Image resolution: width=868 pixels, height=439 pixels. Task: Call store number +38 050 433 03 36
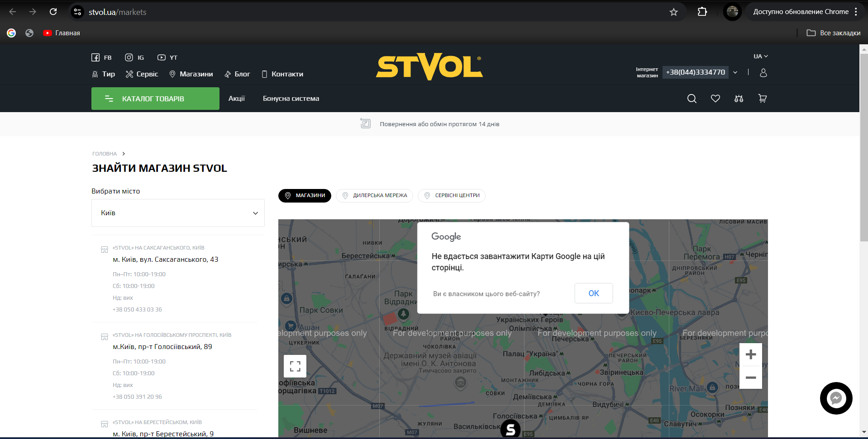coord(137,310)
